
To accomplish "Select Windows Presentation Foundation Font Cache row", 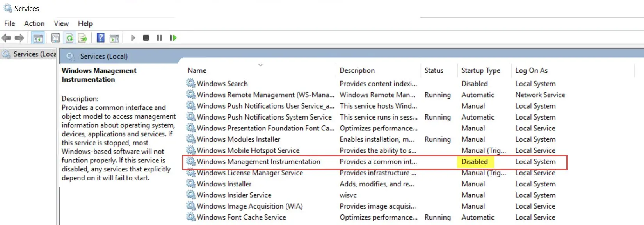I will (x=375, y=128).
